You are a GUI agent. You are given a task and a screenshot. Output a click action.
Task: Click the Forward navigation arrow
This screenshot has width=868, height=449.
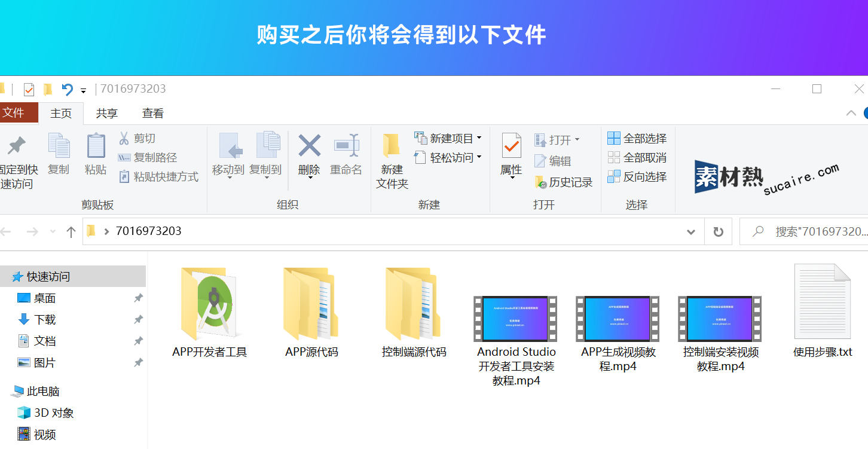pos(32,231)
